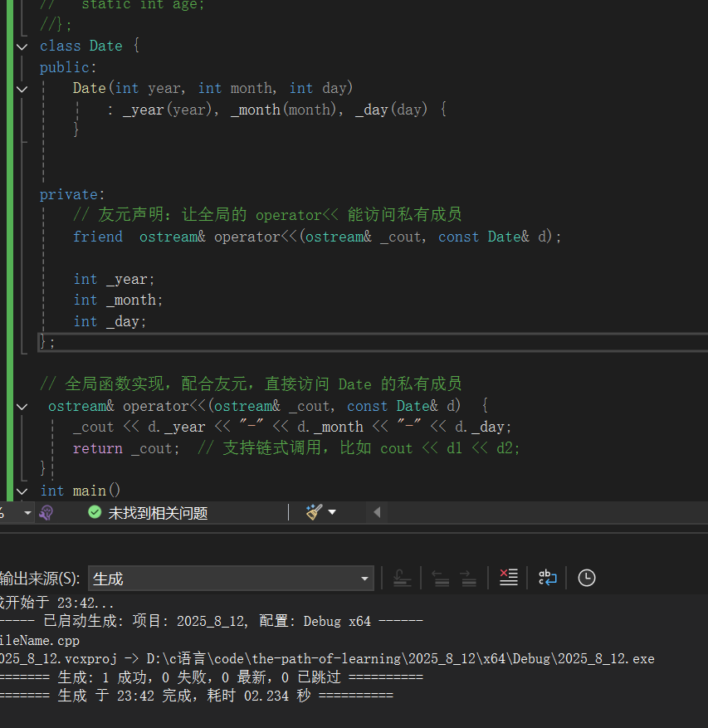Image resolution: width=708 pixels, height=728 pixels.
Task: Click the previous message output toolbar icon
Action: click(440, 578)
